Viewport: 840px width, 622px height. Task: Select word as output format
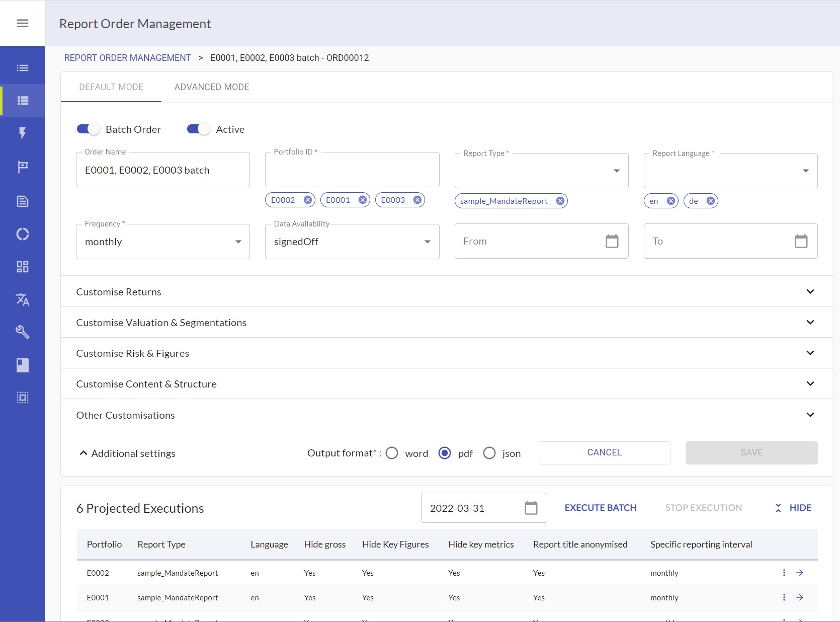(x=392, y=453)
